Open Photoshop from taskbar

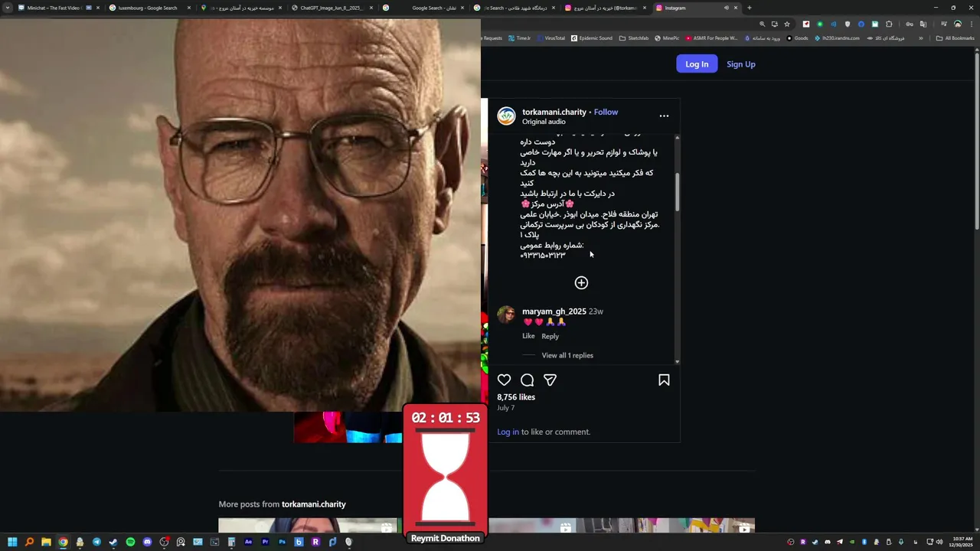[282, 542]
